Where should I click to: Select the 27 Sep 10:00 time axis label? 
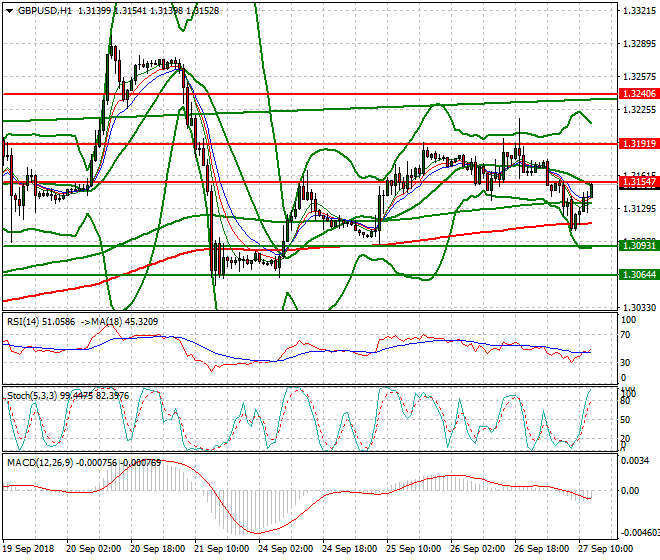[606, 549]
